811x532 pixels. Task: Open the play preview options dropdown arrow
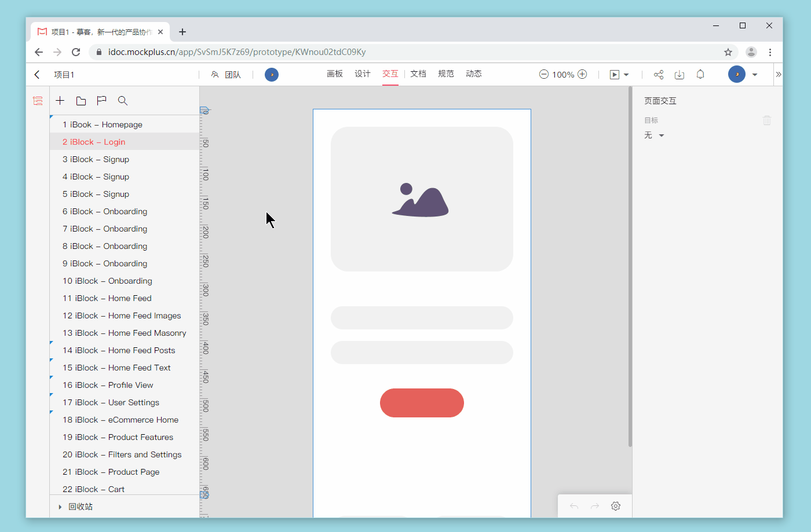point(626,75)
